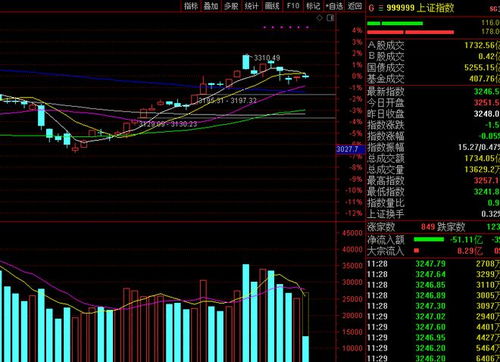Select the 3027.7 price marker on axis

click(x=347, y=149)
